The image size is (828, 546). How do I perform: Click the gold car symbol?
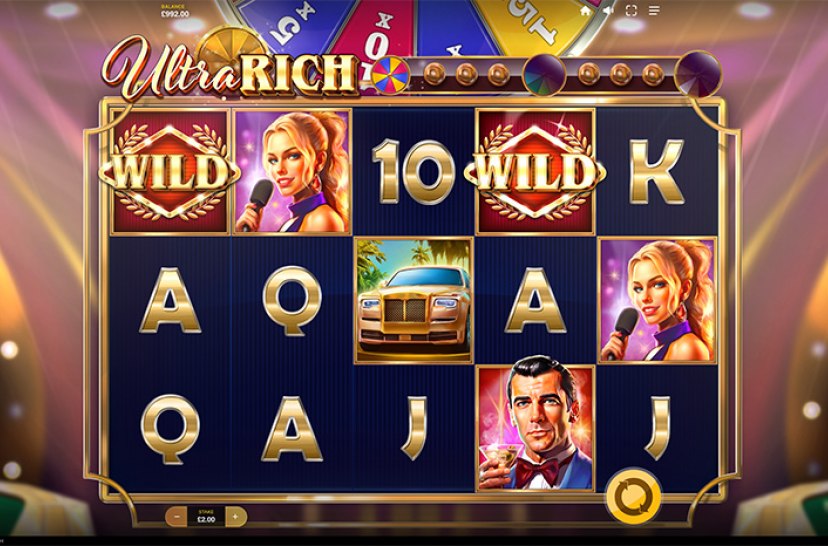[x=413, y=300]
